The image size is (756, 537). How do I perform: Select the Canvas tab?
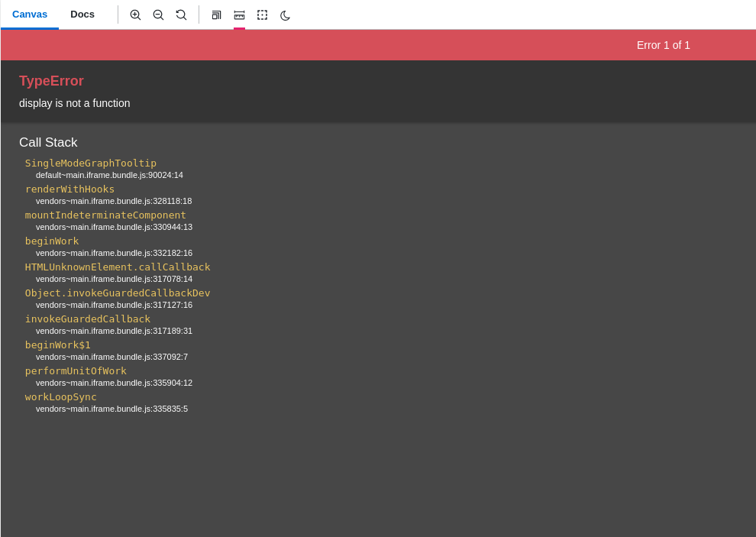pyautogui.click(x=30, y=14)
